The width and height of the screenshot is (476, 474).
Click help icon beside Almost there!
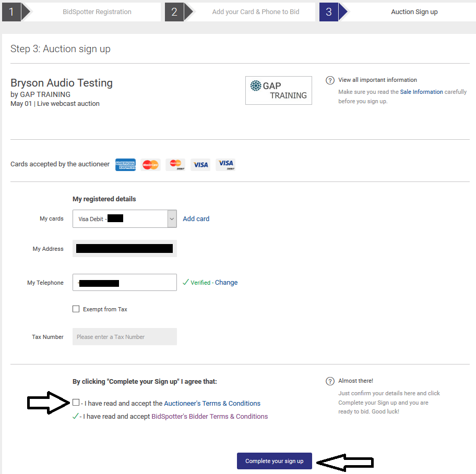click(330, 381)
